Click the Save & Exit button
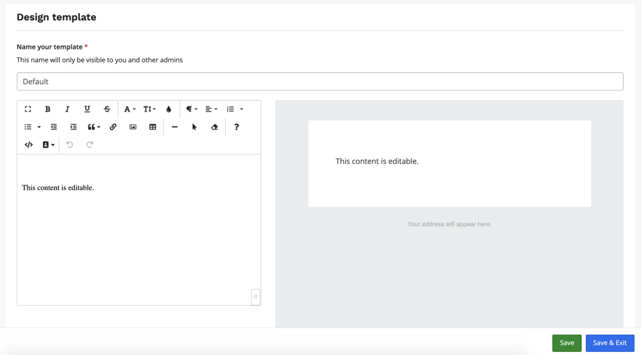Image resolution: width=644 pixels, height=355 pixels. (610, 343)
